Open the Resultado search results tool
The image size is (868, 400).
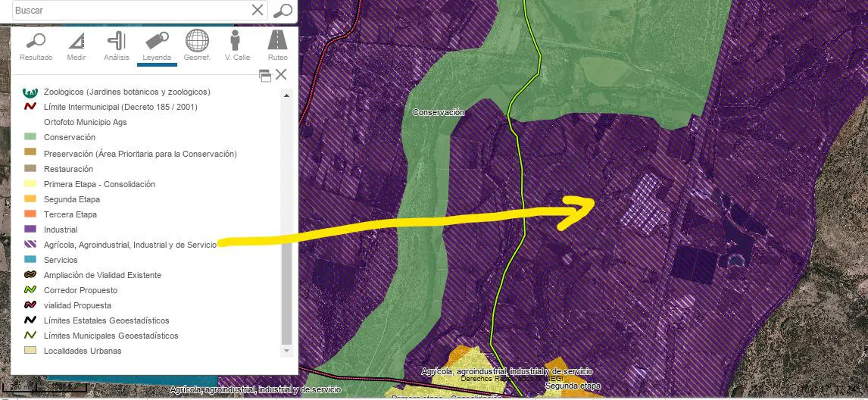click(x=36, y=45)
